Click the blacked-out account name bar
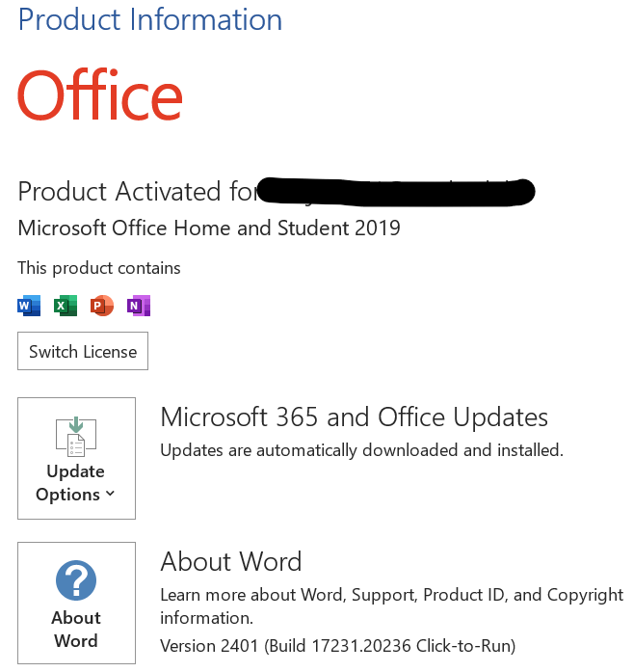Image resolution: width=633 pixels, height=672 pixels. (x=397, y=192)
